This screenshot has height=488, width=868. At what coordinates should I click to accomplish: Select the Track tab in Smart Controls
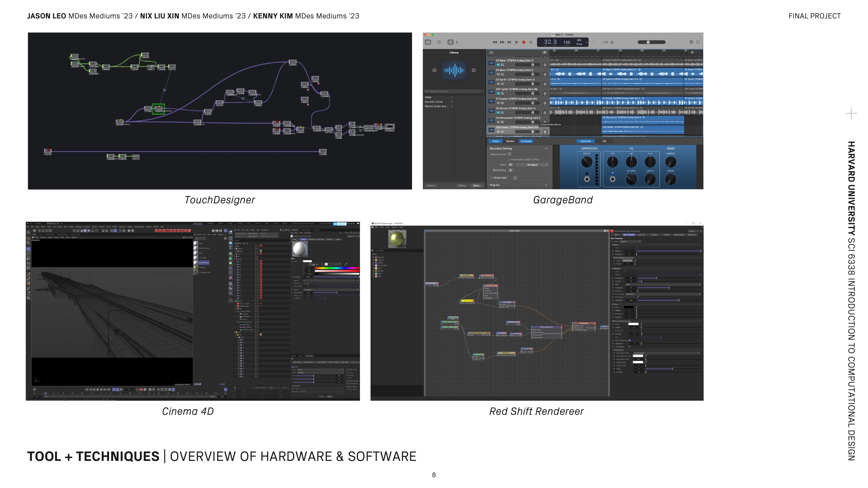coord(495,141)
